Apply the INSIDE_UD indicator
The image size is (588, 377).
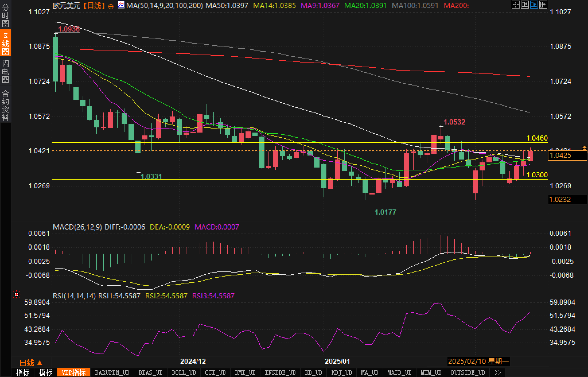280,372
